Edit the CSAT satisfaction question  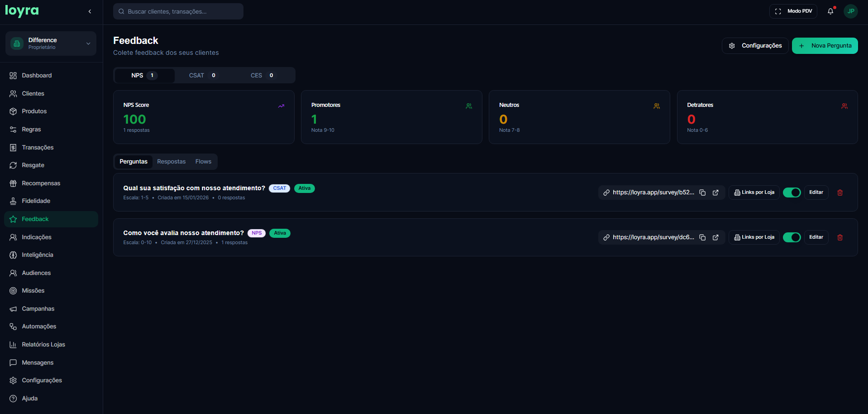[816, 193]
